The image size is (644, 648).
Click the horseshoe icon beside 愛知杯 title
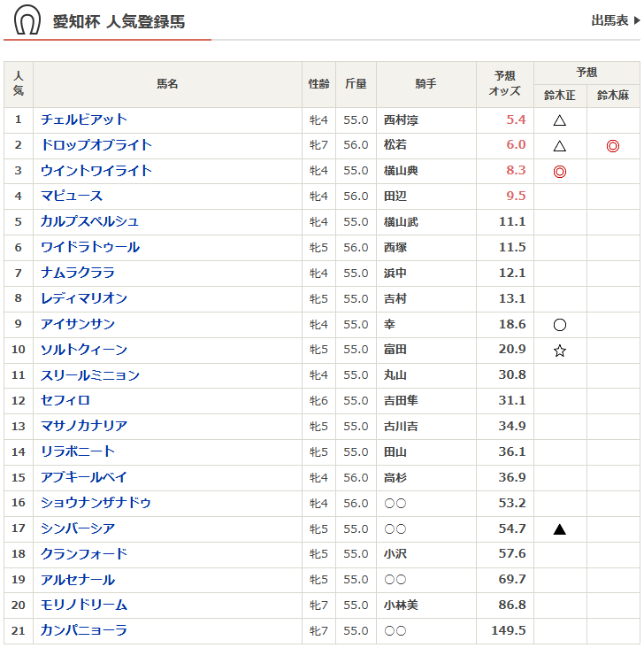(27, 20)
